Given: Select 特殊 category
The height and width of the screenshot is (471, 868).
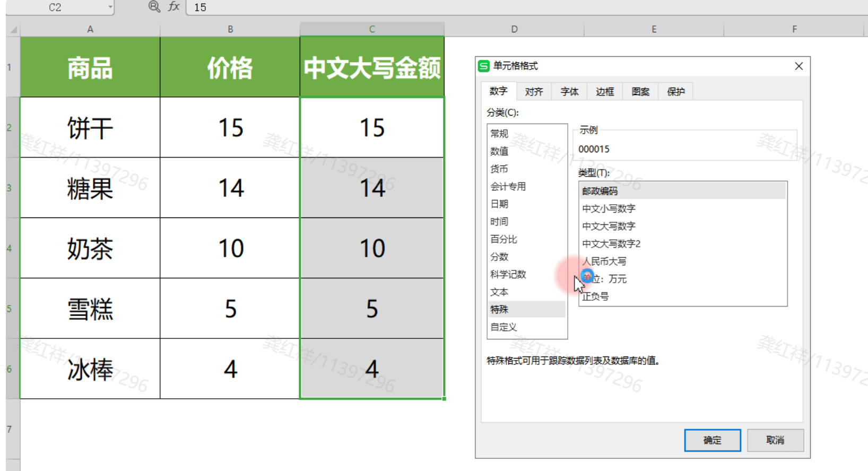Looking at the screenshot, I should (527, 309).
